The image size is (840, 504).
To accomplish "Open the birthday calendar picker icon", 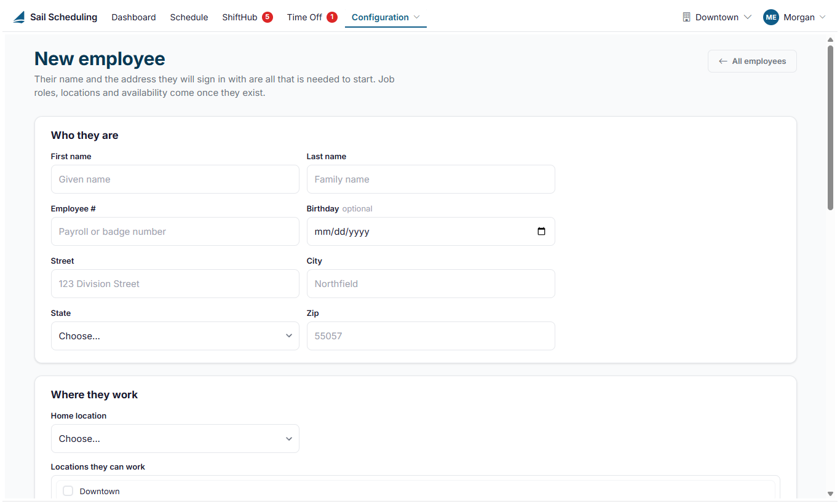I will point(541,232).
